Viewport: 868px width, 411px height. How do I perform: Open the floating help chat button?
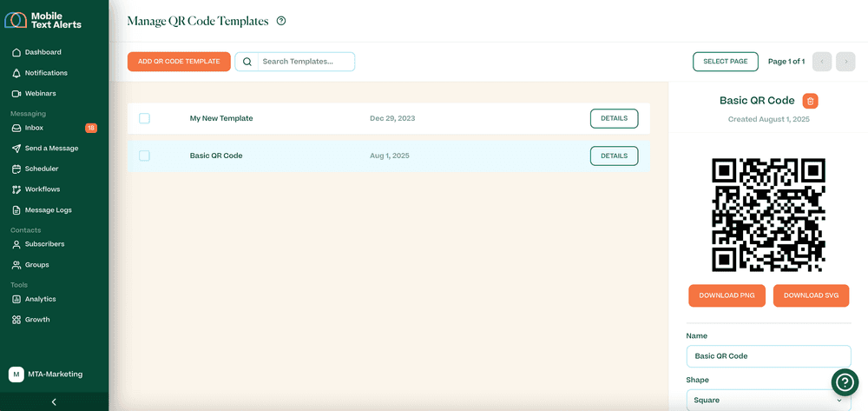click(845, 381)
